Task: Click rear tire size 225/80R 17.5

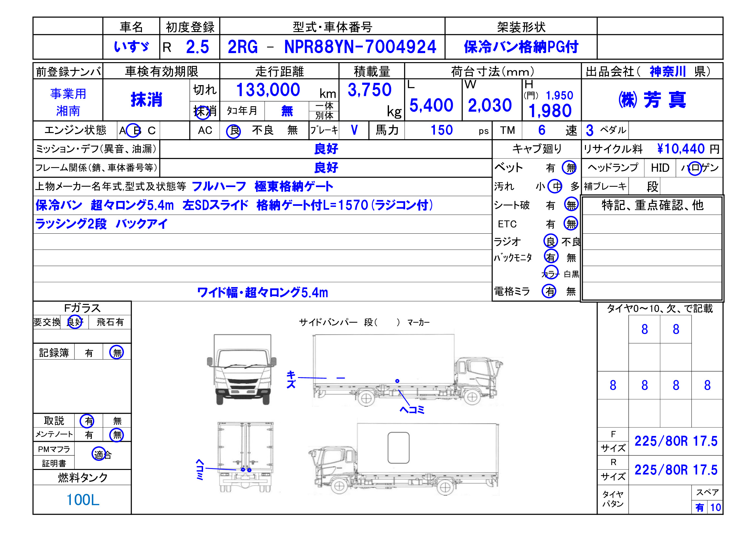Action: pyautogui.click(x=676, y=470)
